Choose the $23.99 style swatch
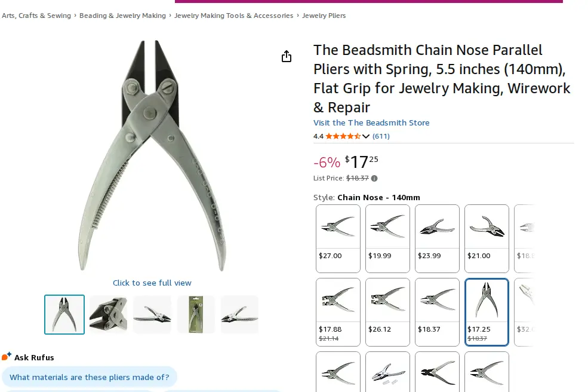 tap(437, 238)
